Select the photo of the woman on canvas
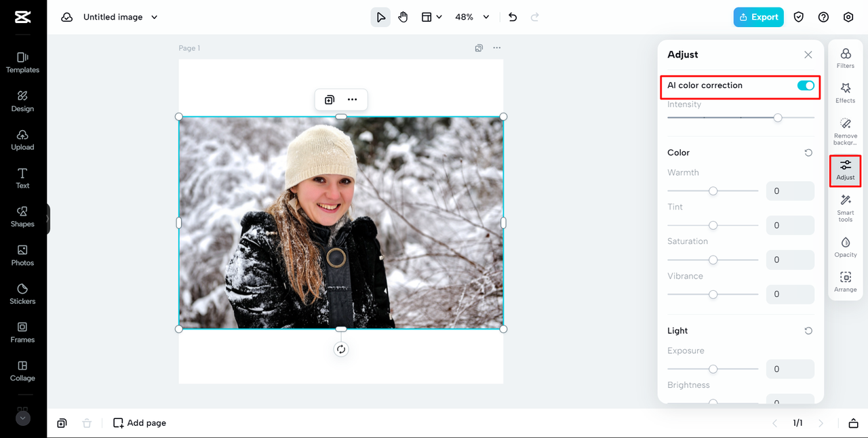Image resolution: width=868 pixels, height=438 pixels. click(341, 223)
